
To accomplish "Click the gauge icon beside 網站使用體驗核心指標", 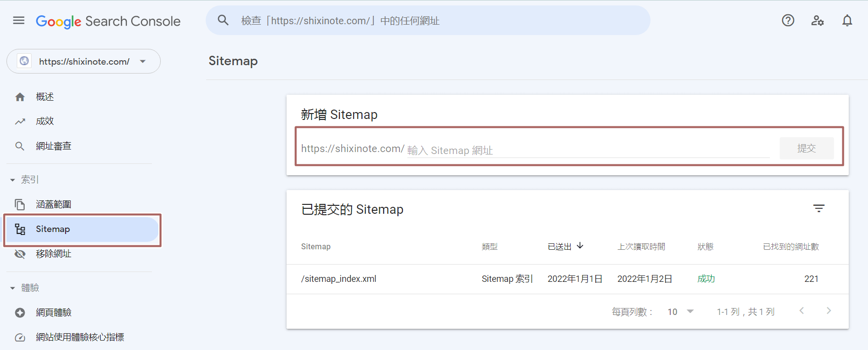I will point(20,338).
